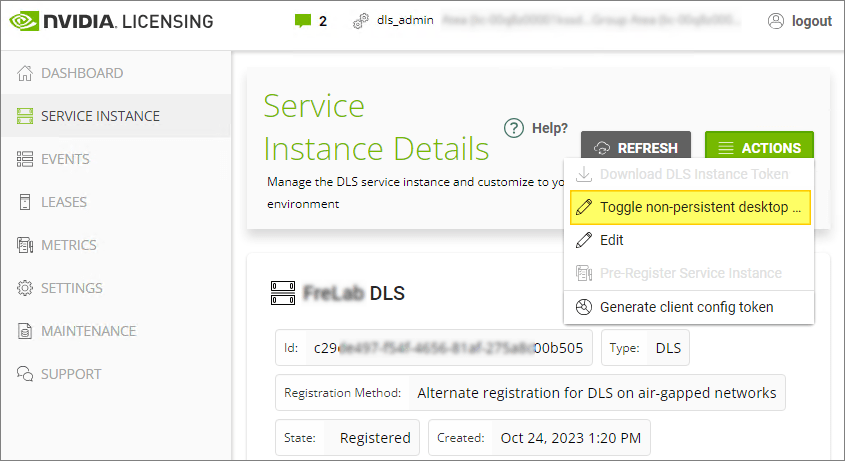The width and height of the screenshot is (845, 461).
Task: Click the dls_admin user settings icon
Action: 361,21
